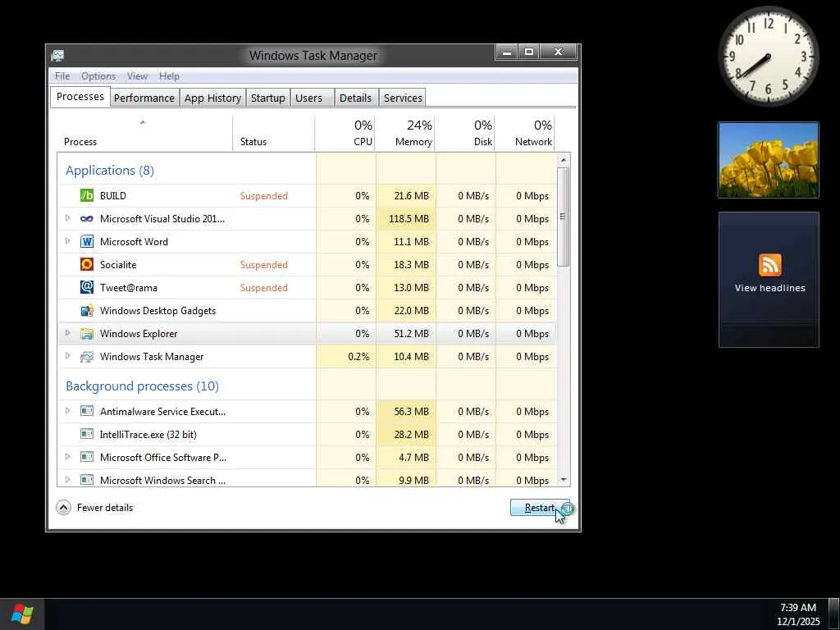Image resolution: width=840 pixels, height=630 pixels.
Task: Click the Restart button
Action: click(540, 508)
